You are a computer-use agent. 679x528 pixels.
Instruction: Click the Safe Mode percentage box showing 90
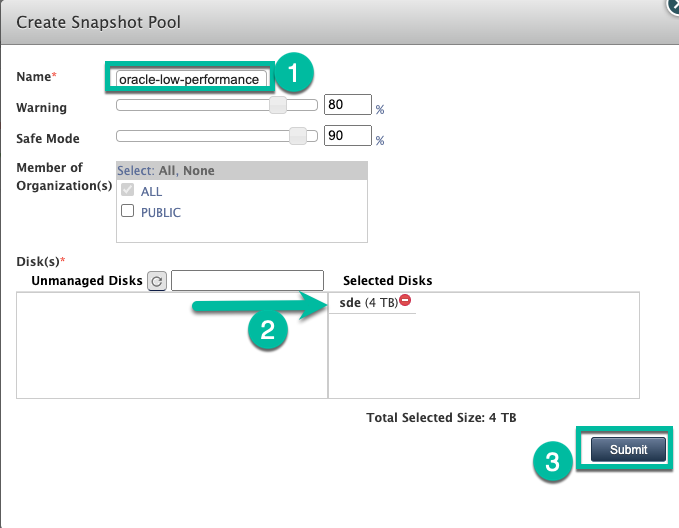[x=347, y=137]
